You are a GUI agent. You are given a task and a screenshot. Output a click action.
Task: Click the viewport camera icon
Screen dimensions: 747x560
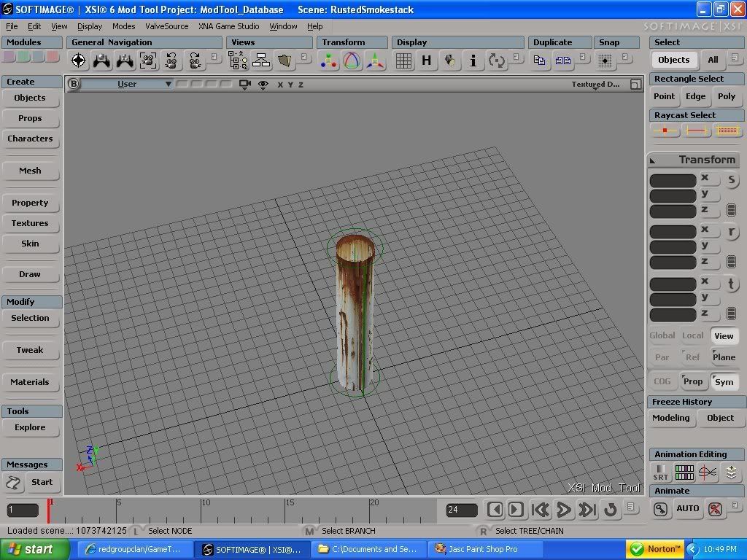tap(245, 85)
